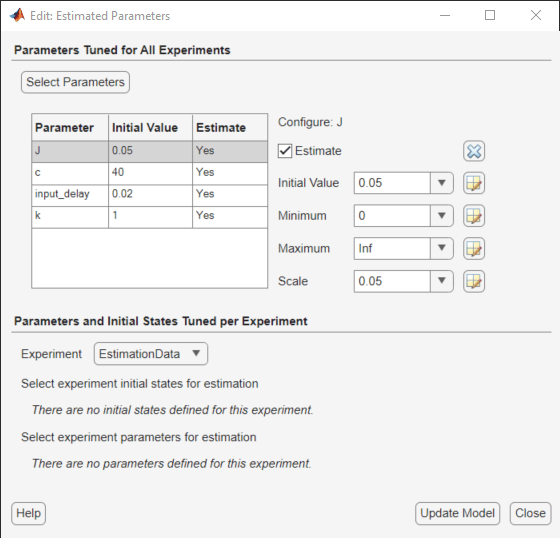Screen dimensions: 560x538
Task: Open Help for this dialog
Action: 29,513
